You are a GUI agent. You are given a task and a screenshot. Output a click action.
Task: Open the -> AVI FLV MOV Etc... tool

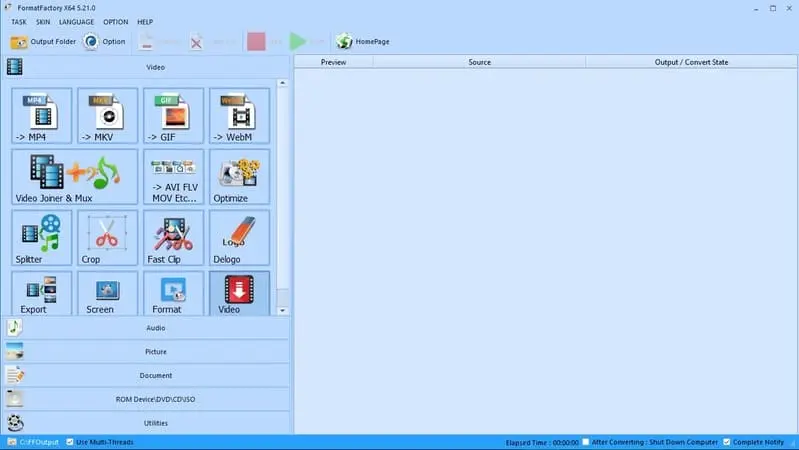[173, 176]
